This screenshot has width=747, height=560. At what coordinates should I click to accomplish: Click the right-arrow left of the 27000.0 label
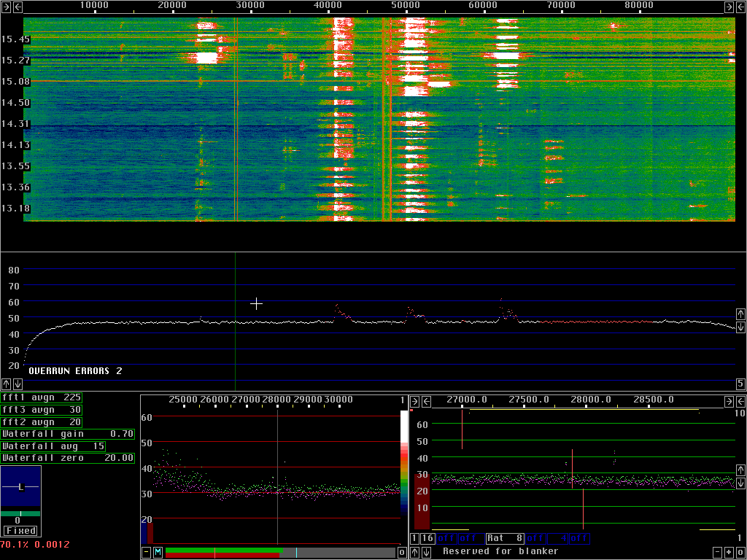tap(415, 402)
